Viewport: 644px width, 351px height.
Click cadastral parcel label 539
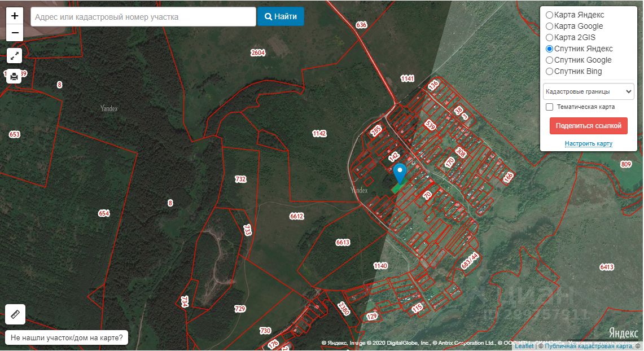tap(430, 124)
